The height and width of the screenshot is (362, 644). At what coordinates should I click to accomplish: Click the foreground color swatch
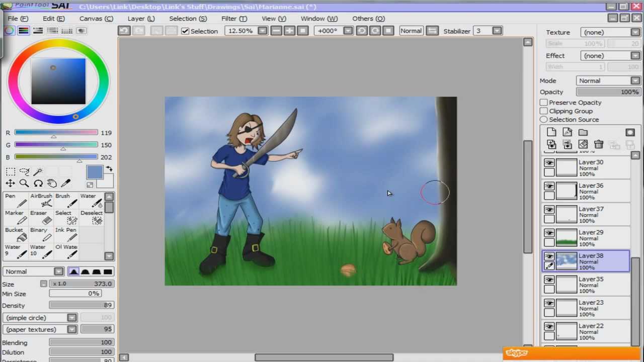[94, 172]
